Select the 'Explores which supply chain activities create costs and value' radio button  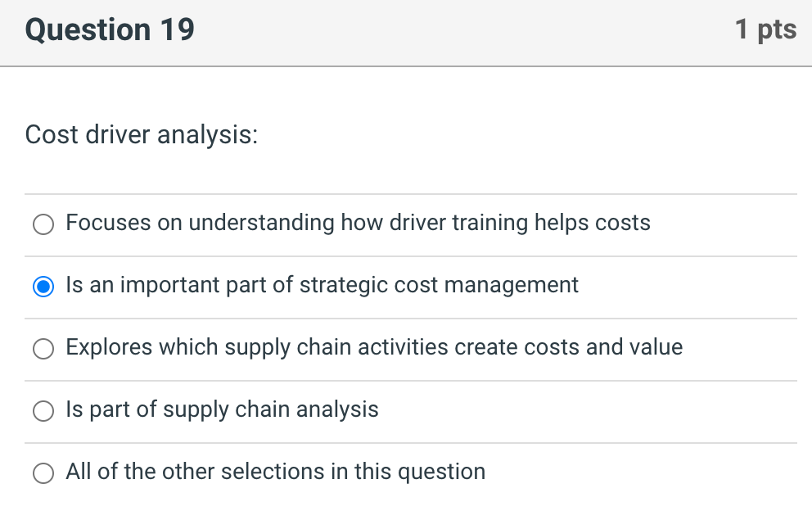tap(43, 348)
